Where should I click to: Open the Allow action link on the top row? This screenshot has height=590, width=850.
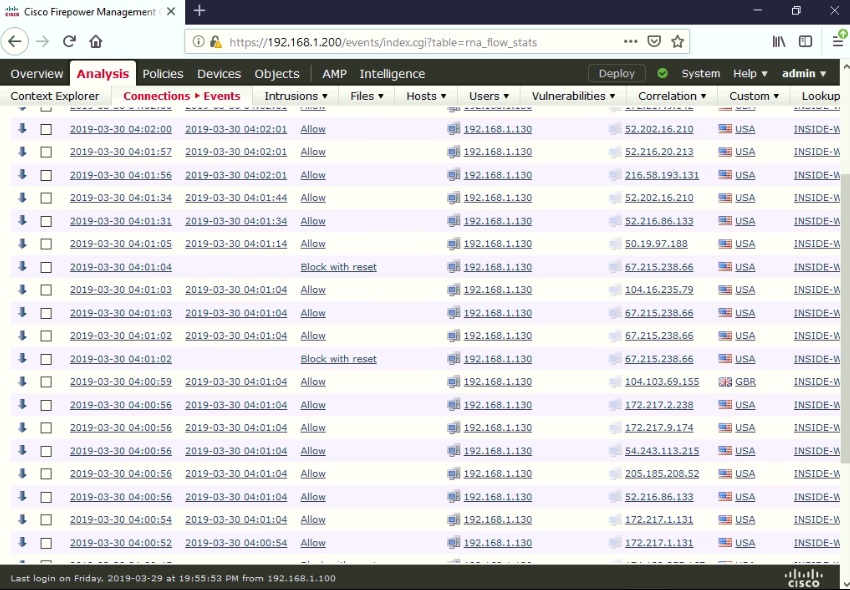coord(312,128)
